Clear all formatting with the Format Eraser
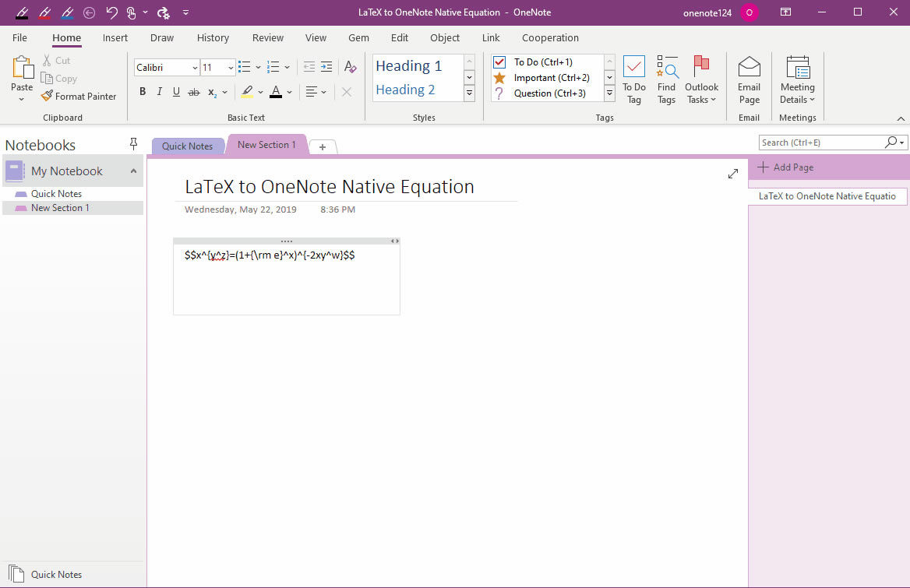Image resolution: width=910 pixels, height=588 pixels. coord(349,67)
